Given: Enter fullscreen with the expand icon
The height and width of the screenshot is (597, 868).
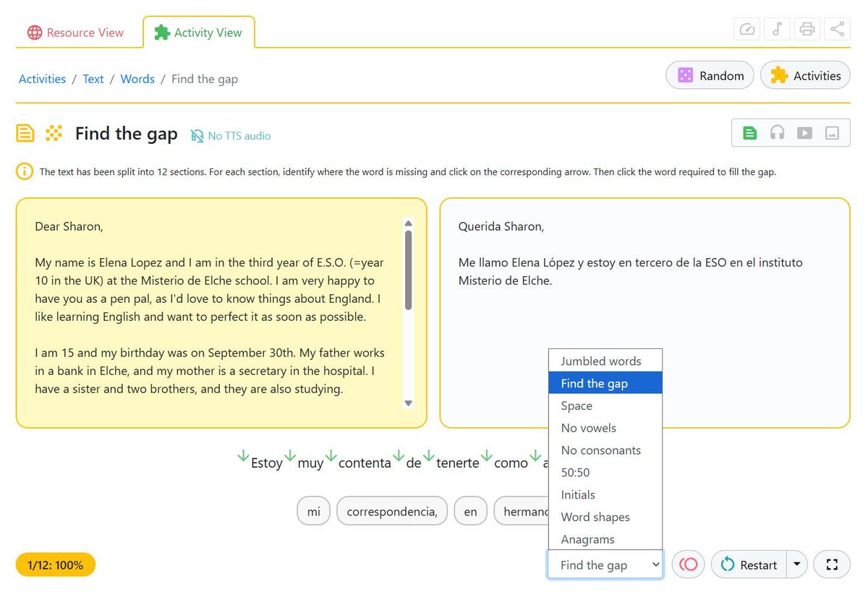Looking at the screenshot, I should point(831,564).
